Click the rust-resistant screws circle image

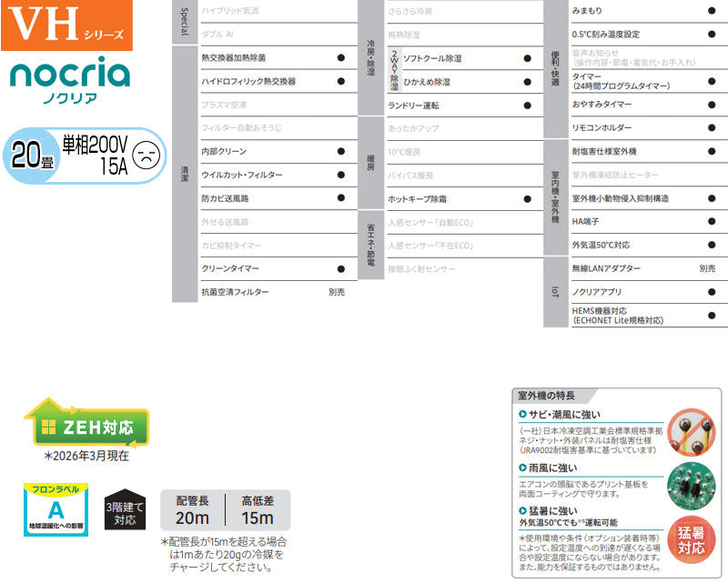coord(692,433)
